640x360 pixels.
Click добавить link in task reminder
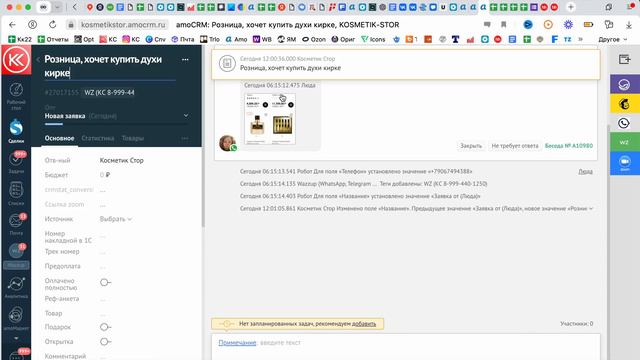(x=364, y=324)
